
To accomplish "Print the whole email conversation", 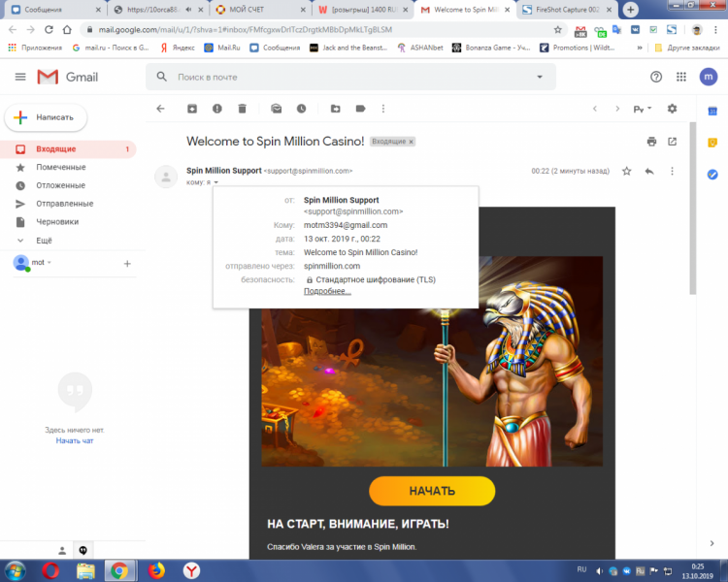I will [x=652, y=142].
